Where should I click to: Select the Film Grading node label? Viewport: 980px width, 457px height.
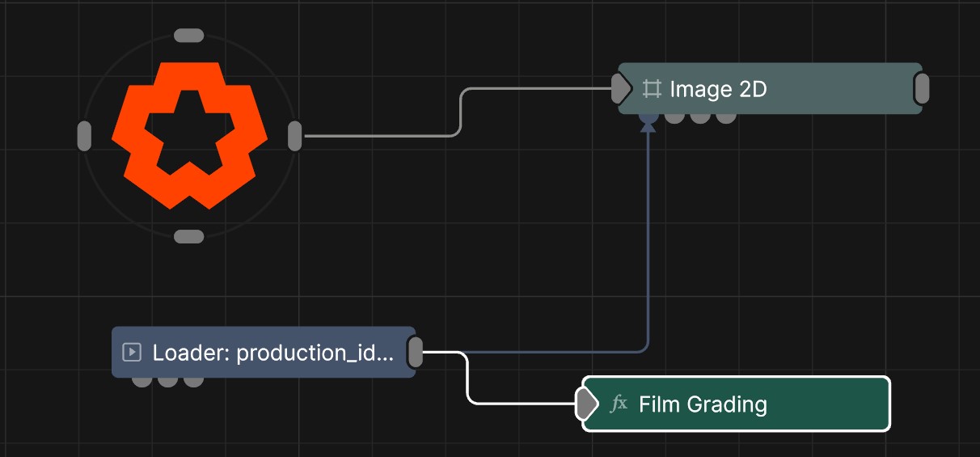pyautogui.click(x=703, y=404)
